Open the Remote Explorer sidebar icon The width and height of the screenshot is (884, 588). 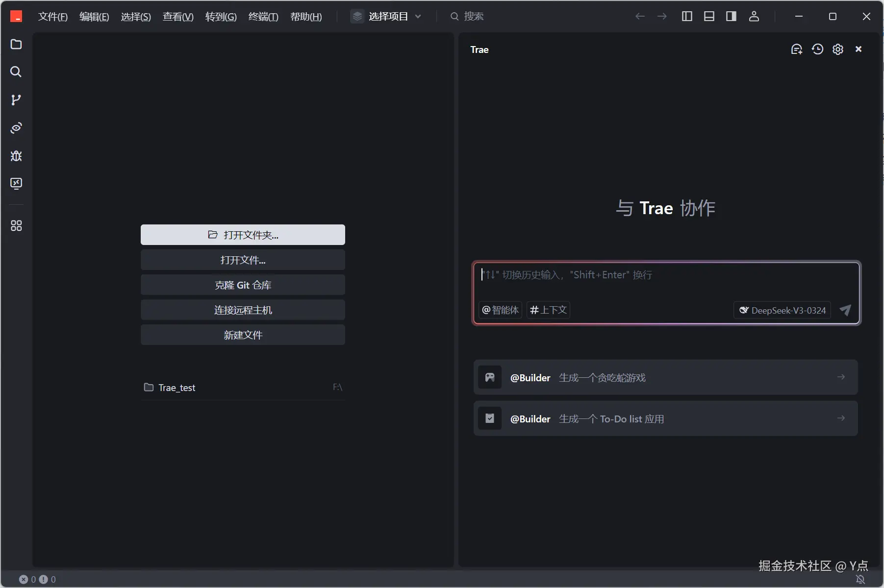[16, 184]
